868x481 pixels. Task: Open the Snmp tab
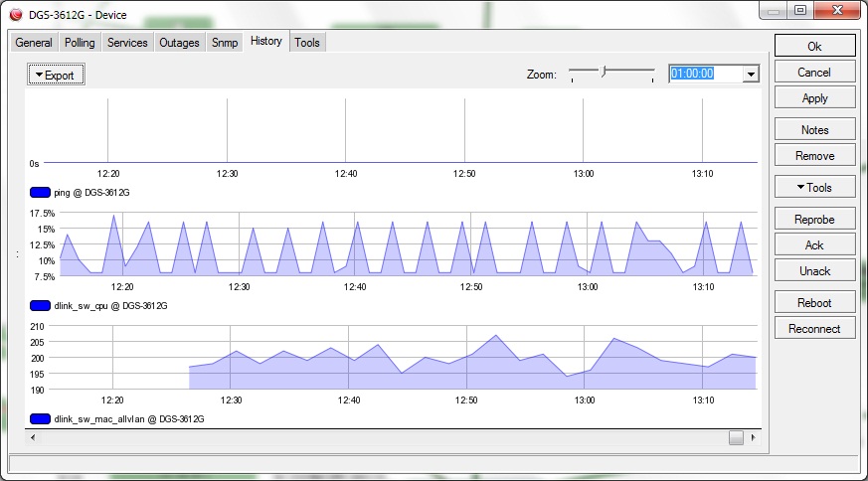tap(225, 43)
